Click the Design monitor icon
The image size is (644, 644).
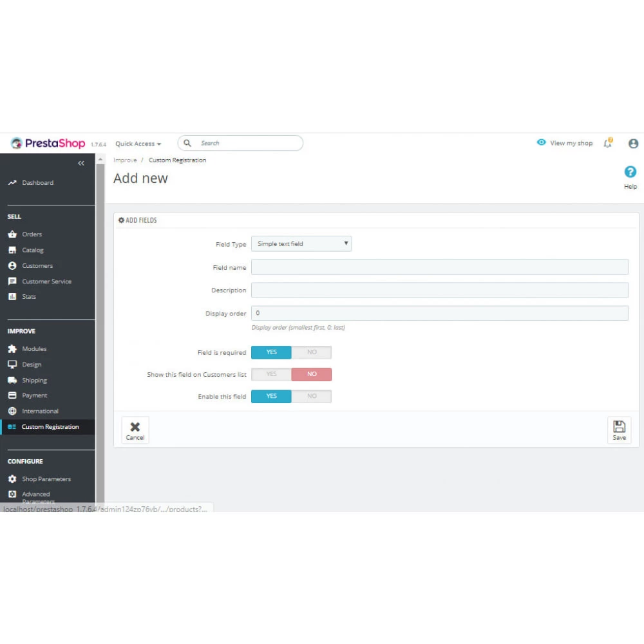point(12,365)
